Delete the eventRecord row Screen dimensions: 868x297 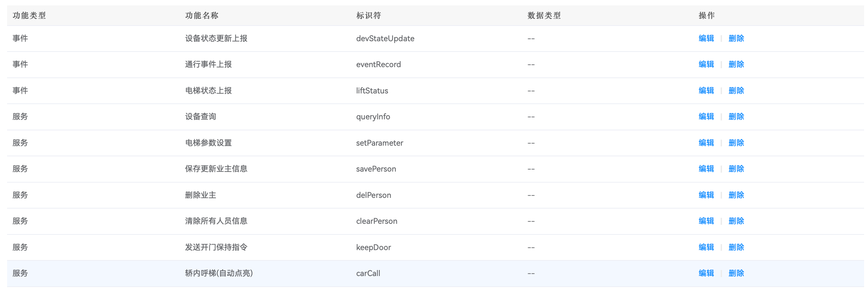(736, 64)
